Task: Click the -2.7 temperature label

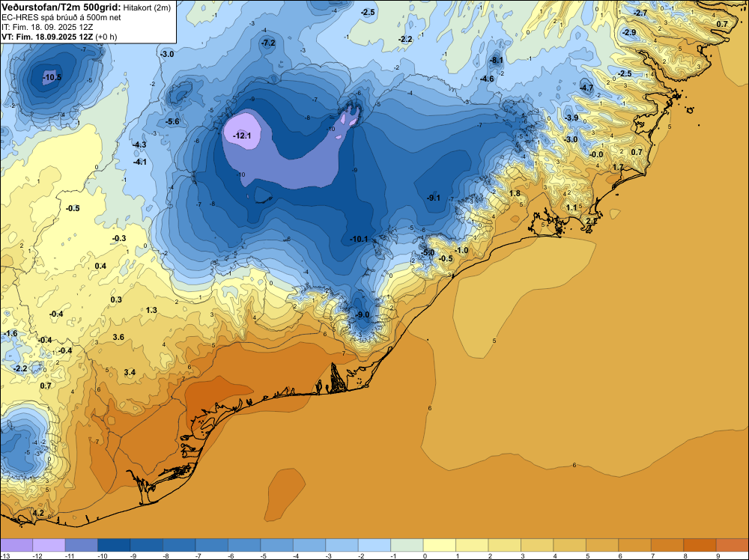Action: pos(640,13)
